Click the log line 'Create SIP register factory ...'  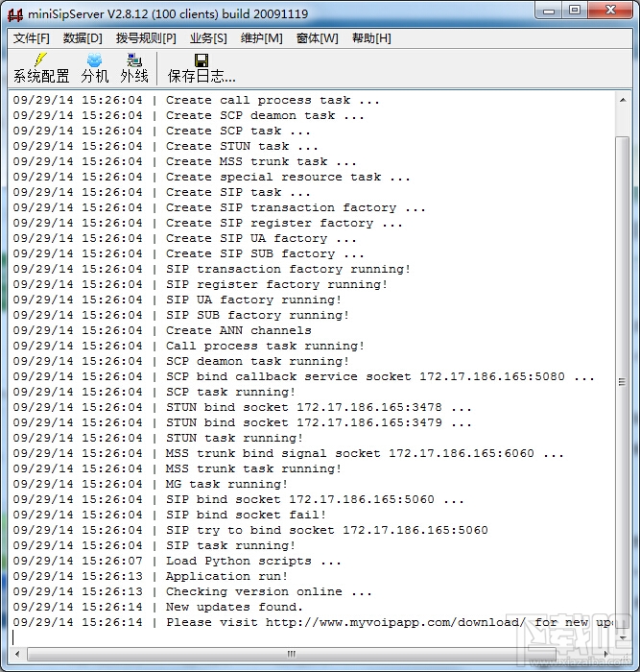(284, 224)
